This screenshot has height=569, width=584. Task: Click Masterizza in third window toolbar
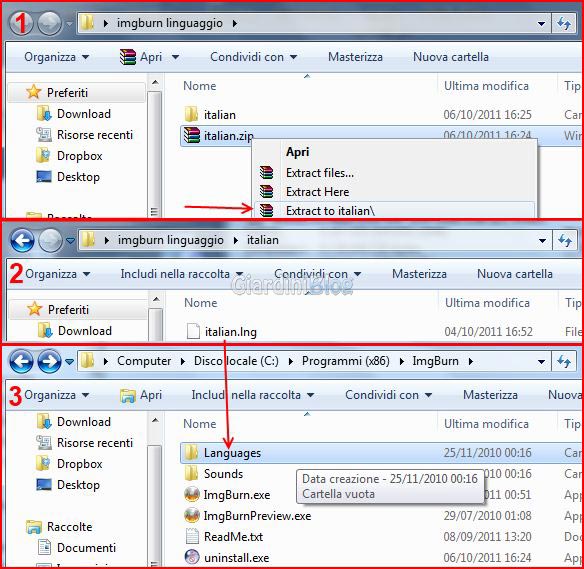point(490,395)
